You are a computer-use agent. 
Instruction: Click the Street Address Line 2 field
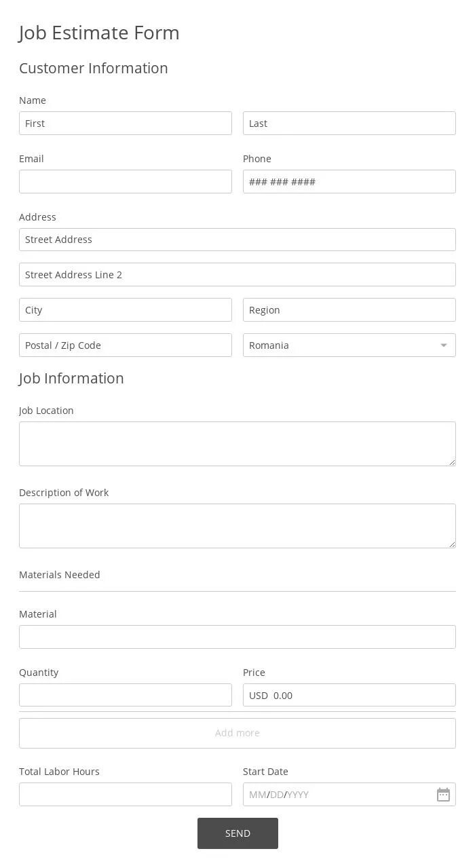237,275
